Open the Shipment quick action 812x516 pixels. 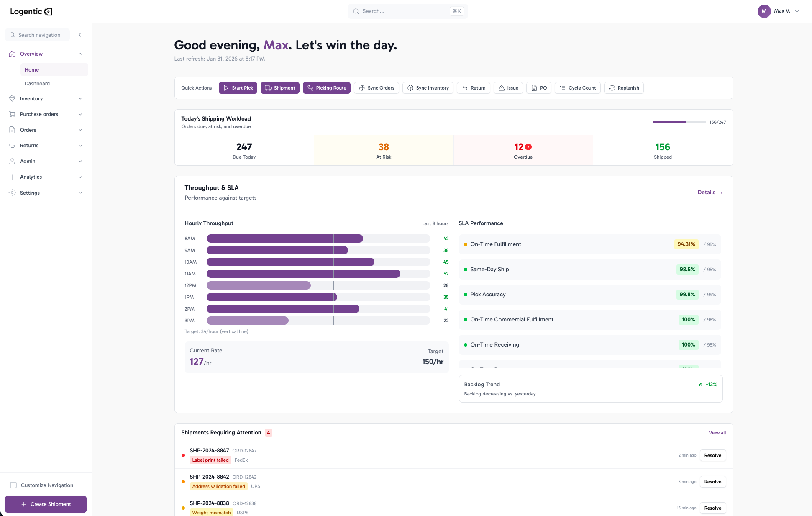tap(279, 88)
